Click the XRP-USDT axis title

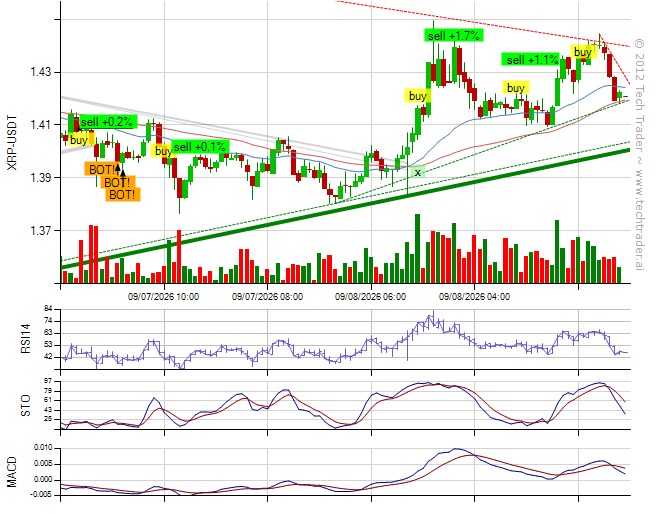click(x=13, y=142)
